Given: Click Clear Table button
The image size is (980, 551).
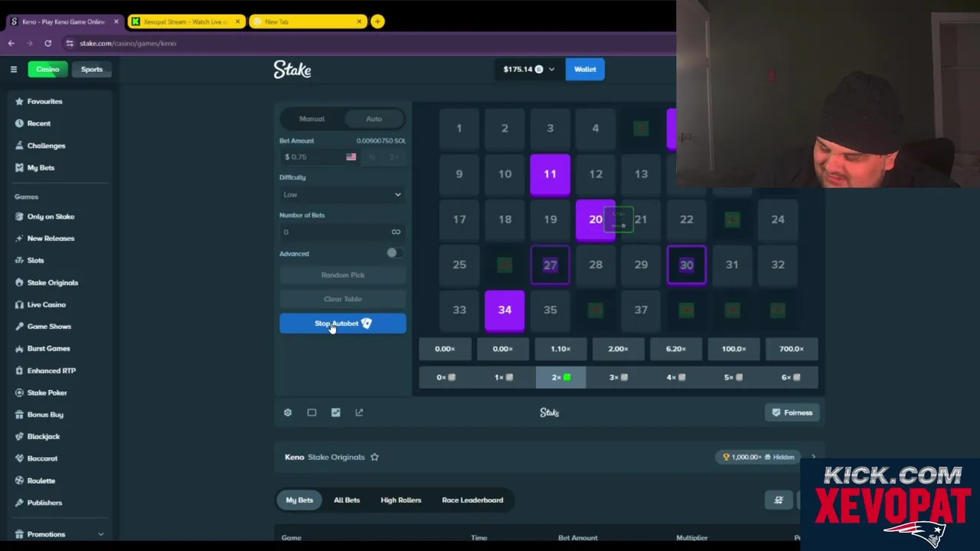Looking at the screenshot, I should pos(342,298).
